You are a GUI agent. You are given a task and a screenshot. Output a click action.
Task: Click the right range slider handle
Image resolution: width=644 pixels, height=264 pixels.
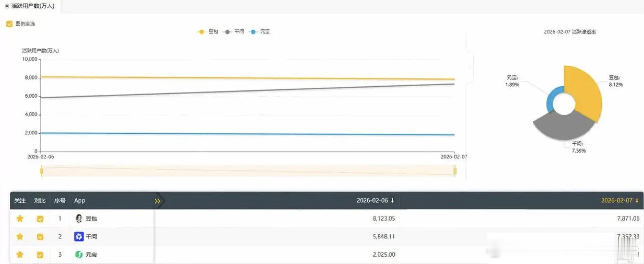click(x=455, y=171)
